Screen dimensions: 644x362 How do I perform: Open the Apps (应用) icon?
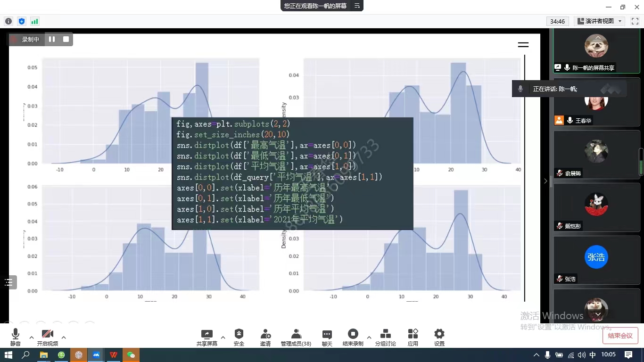point(413,337)
